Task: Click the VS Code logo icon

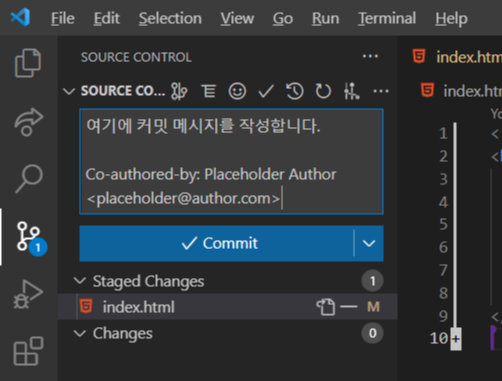Action: [20, 17]
